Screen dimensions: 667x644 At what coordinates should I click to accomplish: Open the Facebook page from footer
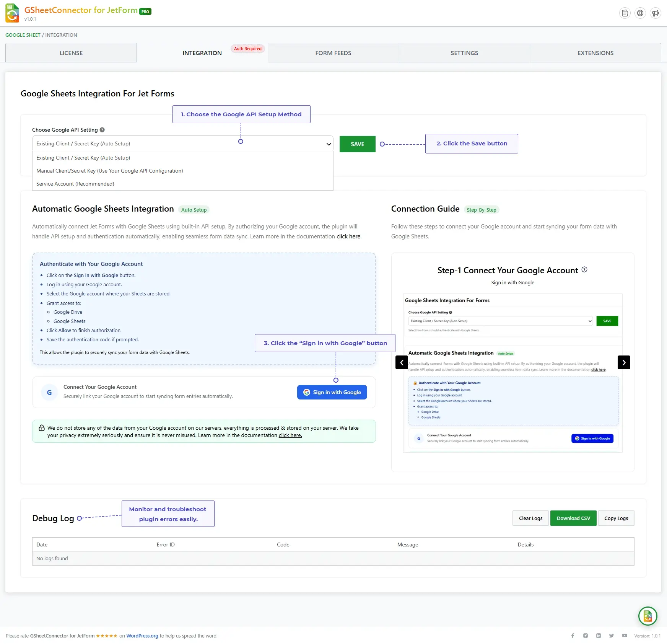click(x=573, y=636)
